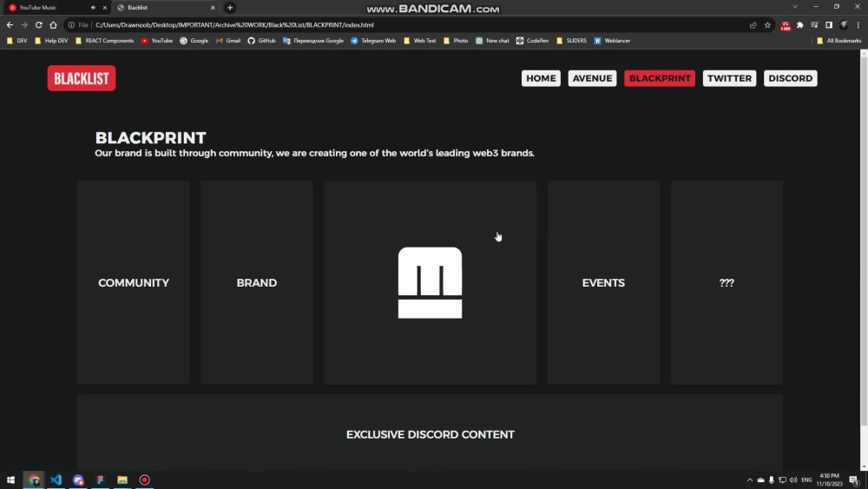This screenshot has width=868, height=489.
Task: Close the Blacklist tab
Action: 213,8
